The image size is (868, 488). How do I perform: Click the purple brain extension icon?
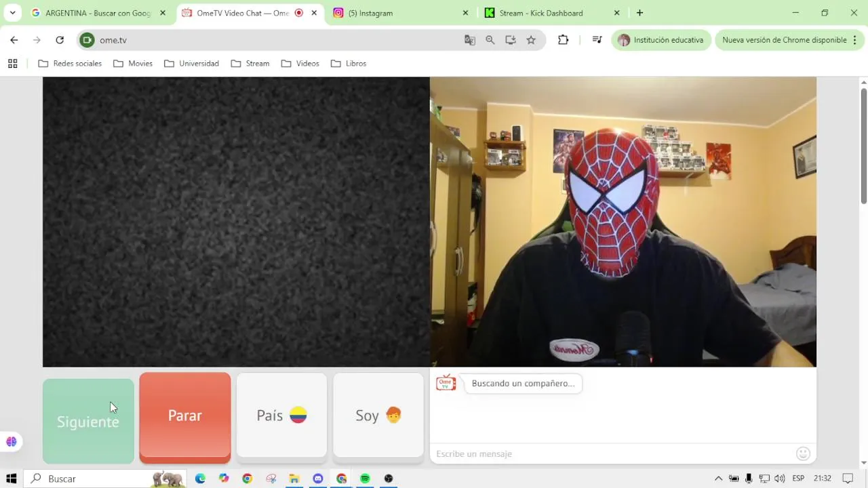pos(11,442)
